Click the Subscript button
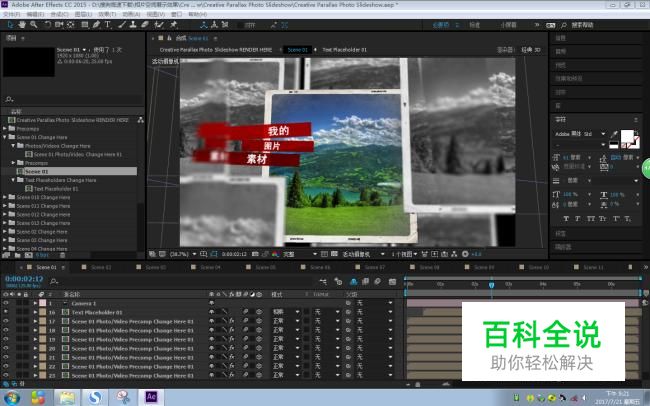This screenshot has height=406, width=650. click(628, 219)
